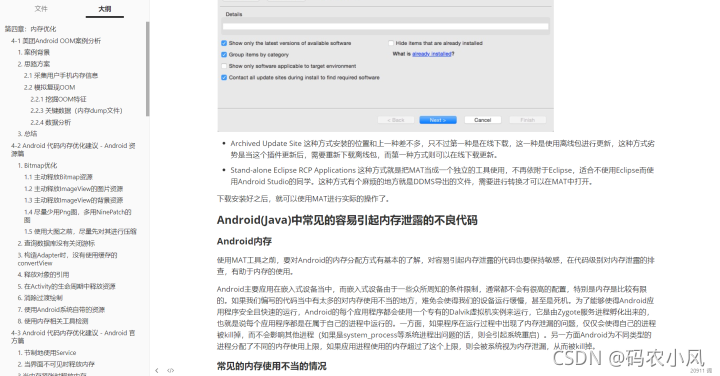Select outline item 2. 思路方案
Viewport: 720px width, 376px height.
34,64
